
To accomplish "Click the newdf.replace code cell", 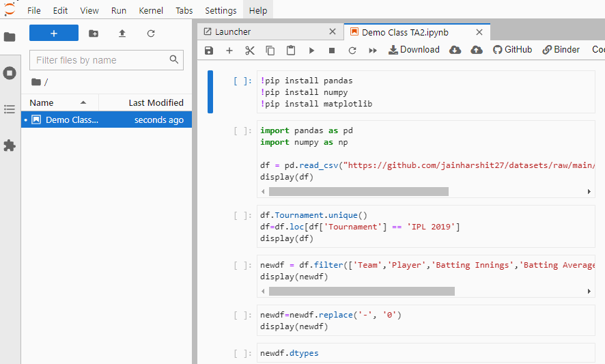I will pos(425,320).
